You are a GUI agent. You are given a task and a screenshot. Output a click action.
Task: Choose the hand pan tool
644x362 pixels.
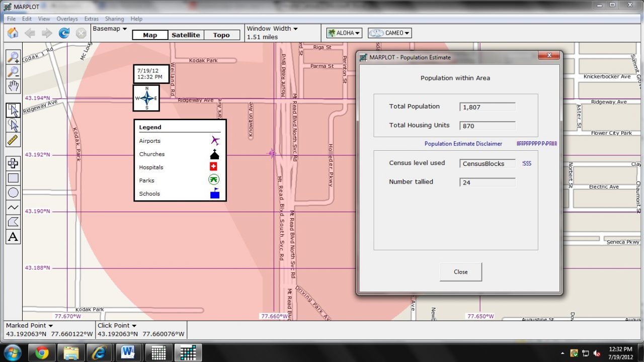click(x=13, y=86)
